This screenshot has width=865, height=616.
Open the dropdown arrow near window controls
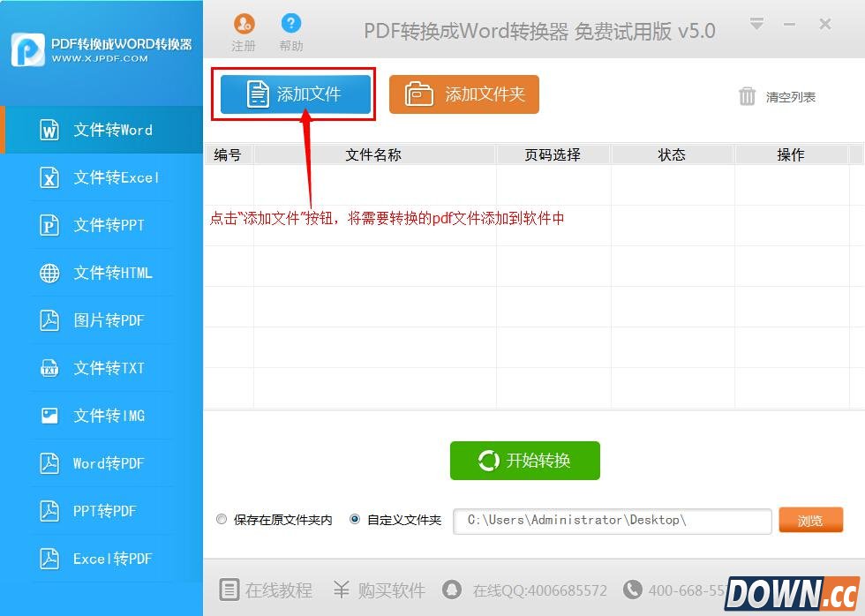click(756, 25)
